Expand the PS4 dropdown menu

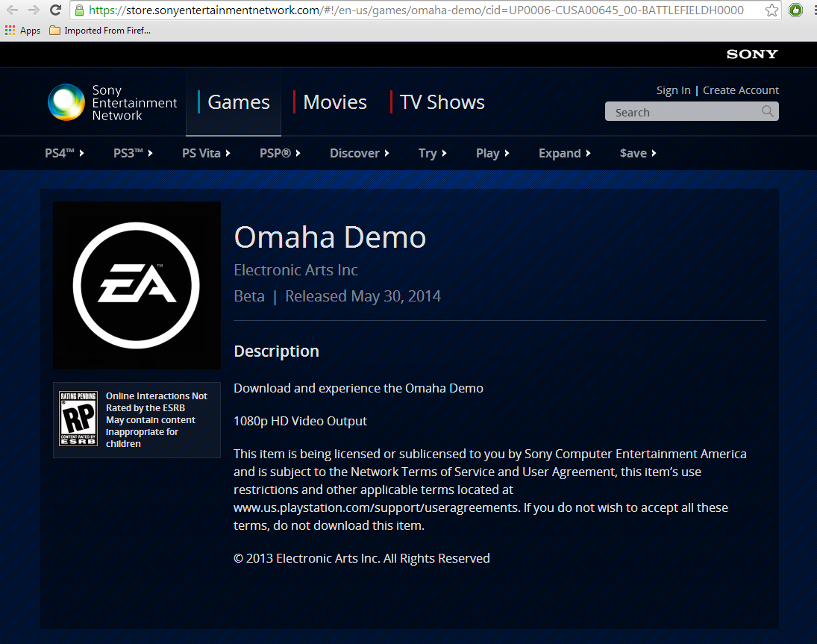point(64,153)
